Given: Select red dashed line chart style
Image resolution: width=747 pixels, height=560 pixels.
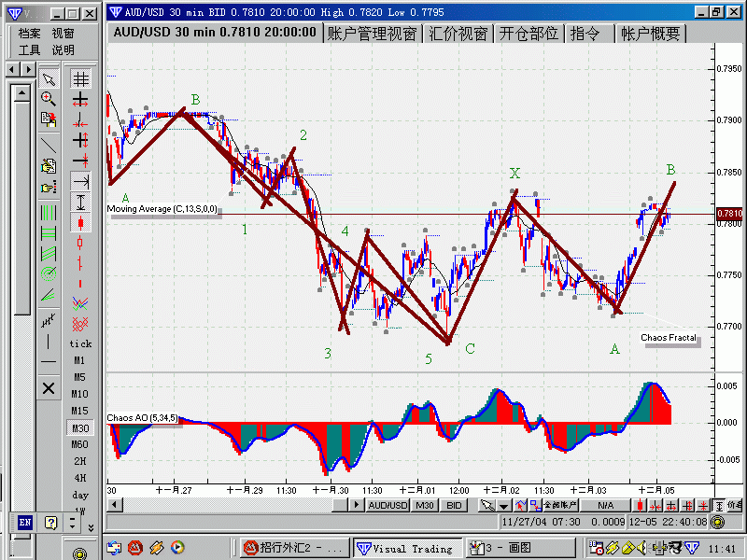Looking at the screenshot, I should (x=80, y=283).
